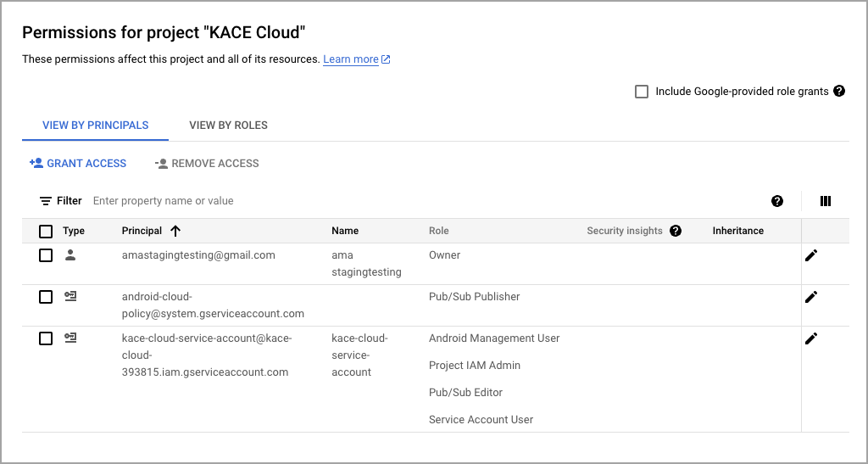Select amastagingtesting@gmail.com row checkbox

pos(46,255)
